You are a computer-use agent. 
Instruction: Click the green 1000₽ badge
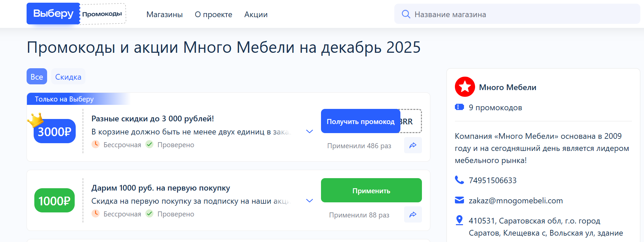(55, 200)
